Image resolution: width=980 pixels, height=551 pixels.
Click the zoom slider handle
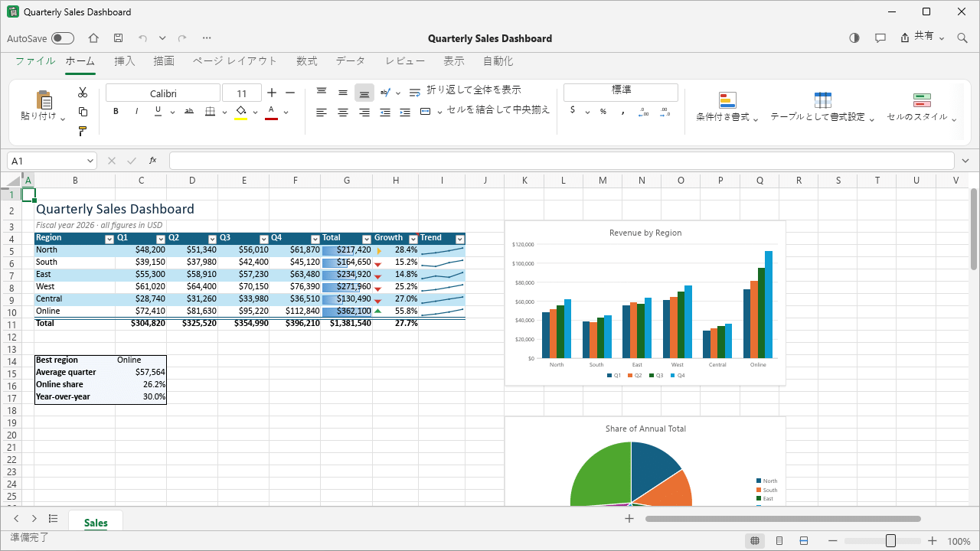[x=890, y=541]
